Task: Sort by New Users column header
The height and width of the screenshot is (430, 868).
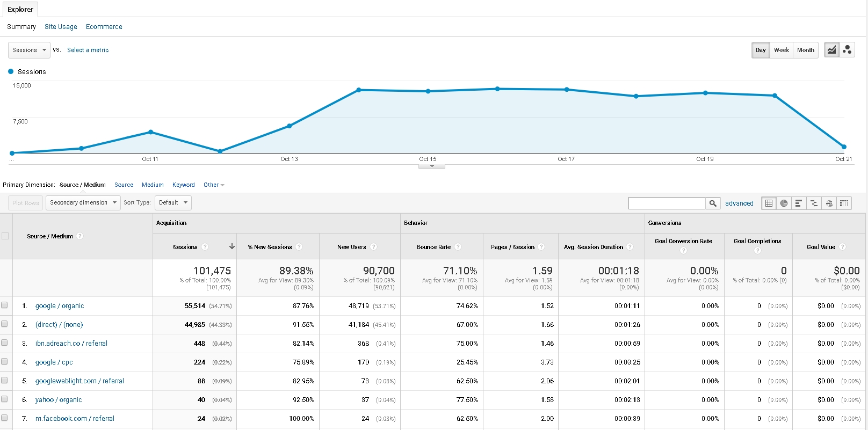Action: [x=351, y=247]
